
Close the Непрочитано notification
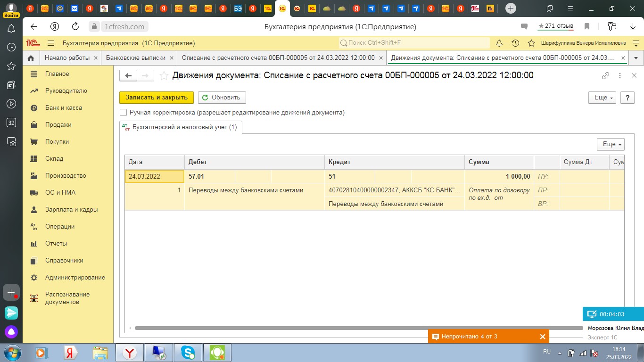click(x=543, y=337)
